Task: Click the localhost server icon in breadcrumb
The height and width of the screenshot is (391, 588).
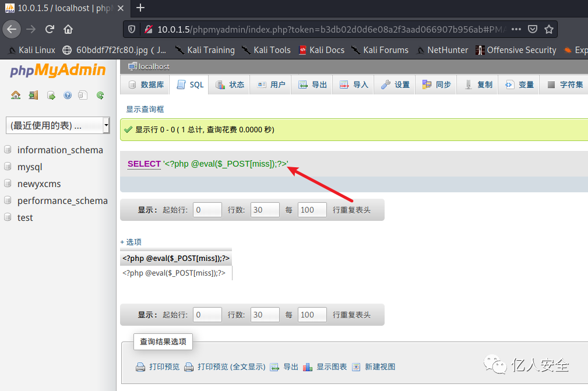Action: (132, 67)
